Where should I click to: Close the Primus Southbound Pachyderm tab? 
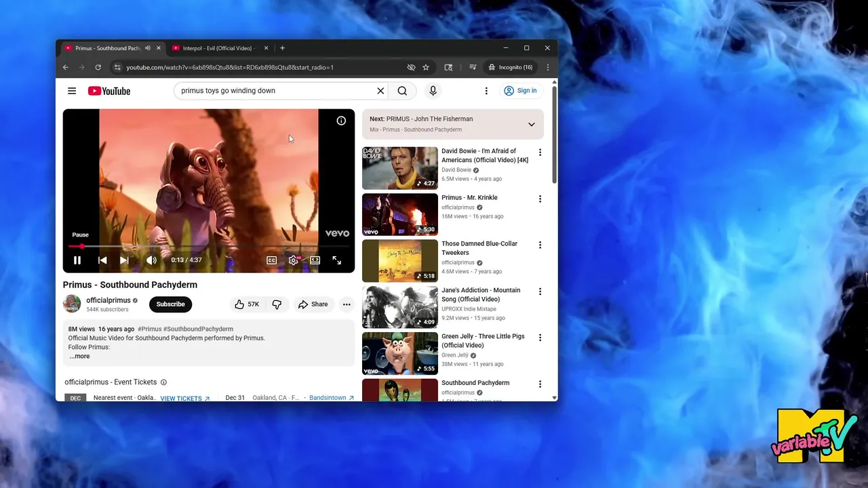coord(159,48)
